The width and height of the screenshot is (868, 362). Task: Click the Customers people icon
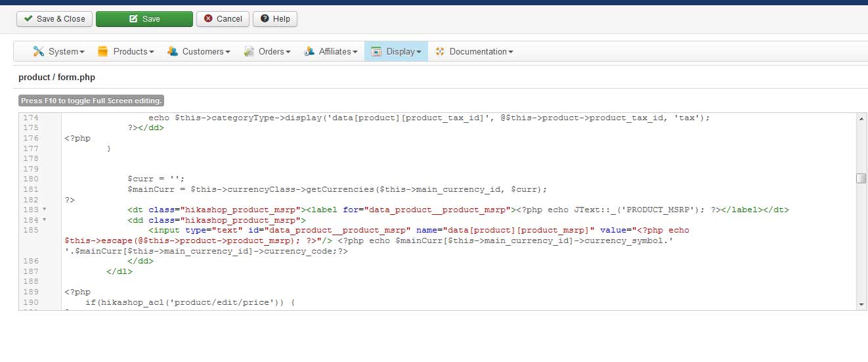click(x=172, y=51)
